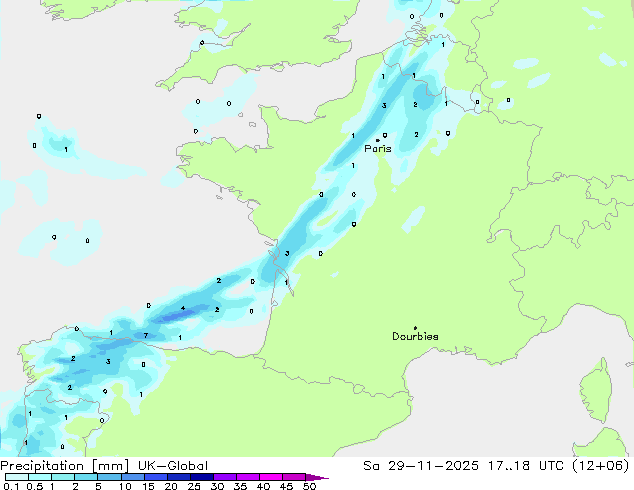Pick the legend swatch between 45 and 50
The width and height of the screenshot is (634, 490).
coord(294,477)
